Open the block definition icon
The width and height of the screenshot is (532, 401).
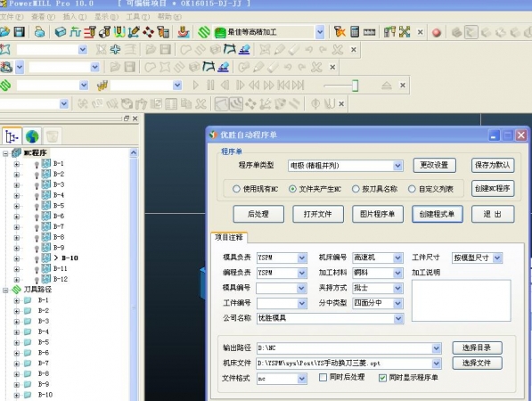(x=61, y=32)
